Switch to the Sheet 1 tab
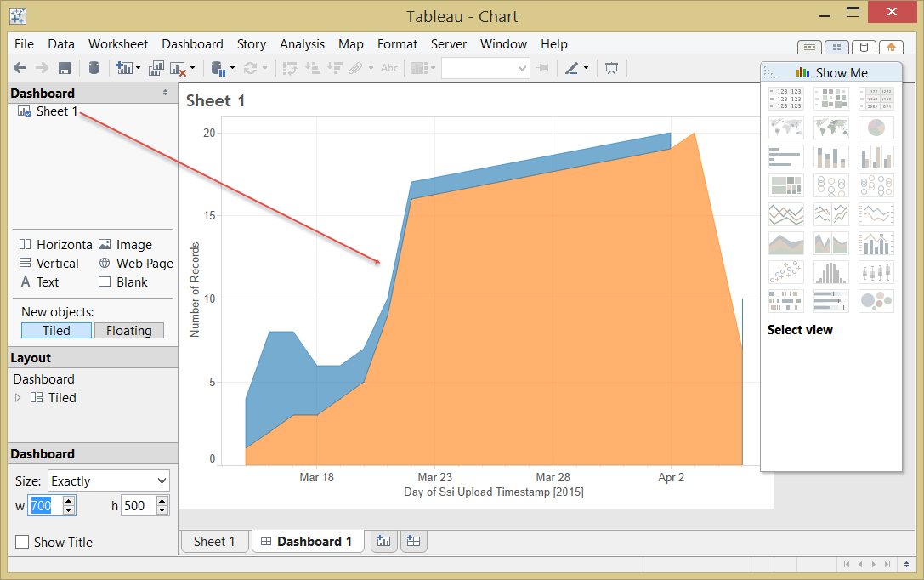Viewport: 924px width, 580px height. (x=214, y=541)
